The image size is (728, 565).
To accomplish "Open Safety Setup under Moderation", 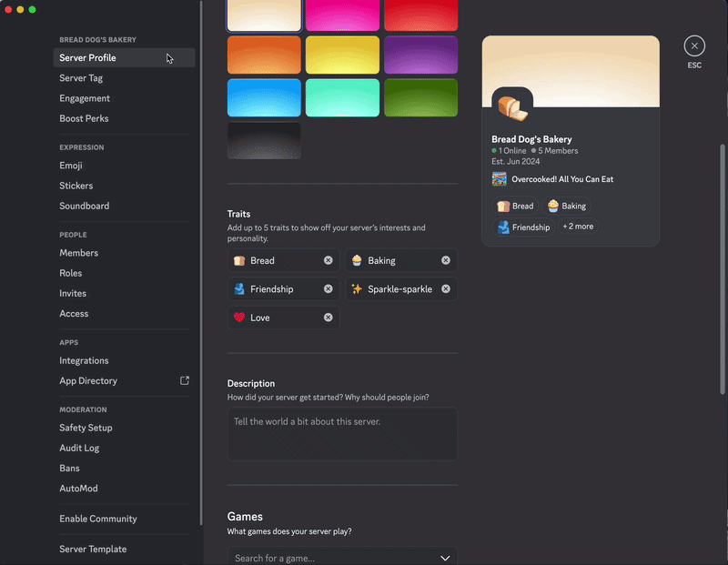I will (x=124, y=428).
